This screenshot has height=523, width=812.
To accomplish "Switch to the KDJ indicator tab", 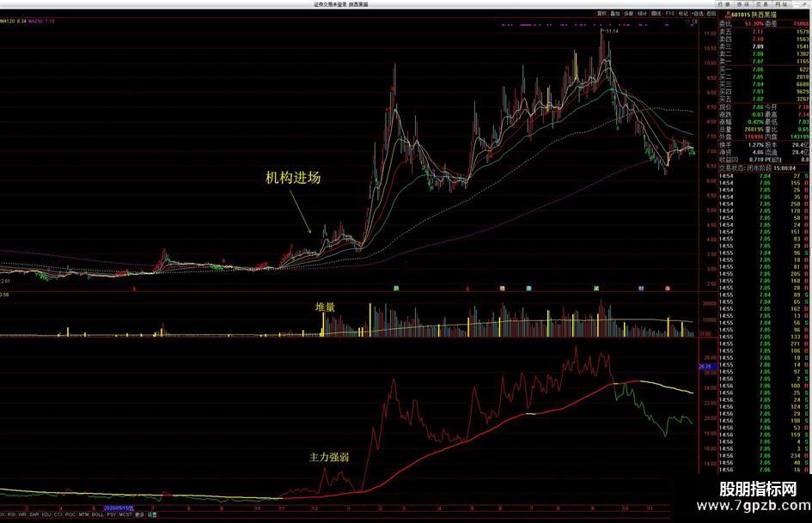I will [x=46, y=514].
